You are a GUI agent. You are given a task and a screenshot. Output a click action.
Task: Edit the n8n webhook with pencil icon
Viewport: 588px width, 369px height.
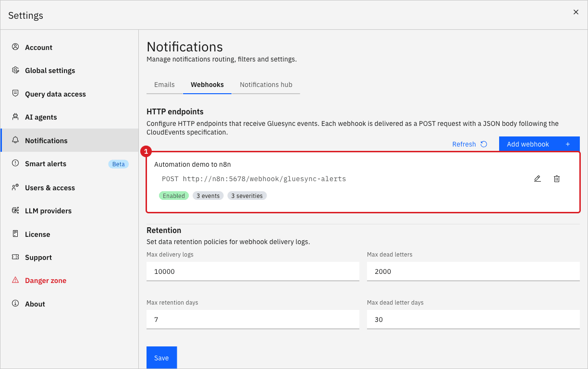point(538,179)
